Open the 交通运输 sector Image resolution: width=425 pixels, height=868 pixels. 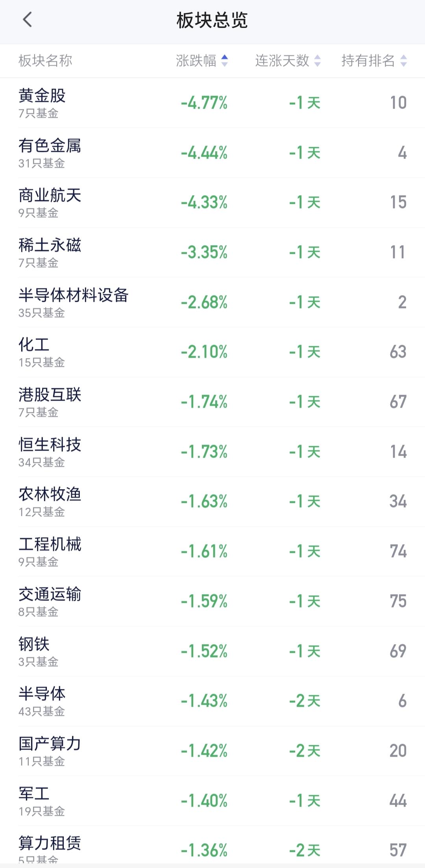coord(213,601)
